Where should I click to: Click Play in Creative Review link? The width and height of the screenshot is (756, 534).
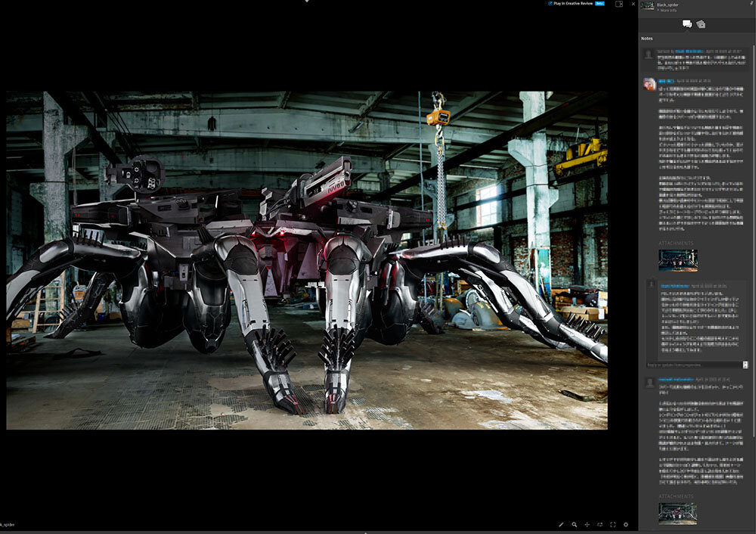(x=573, y=4)
